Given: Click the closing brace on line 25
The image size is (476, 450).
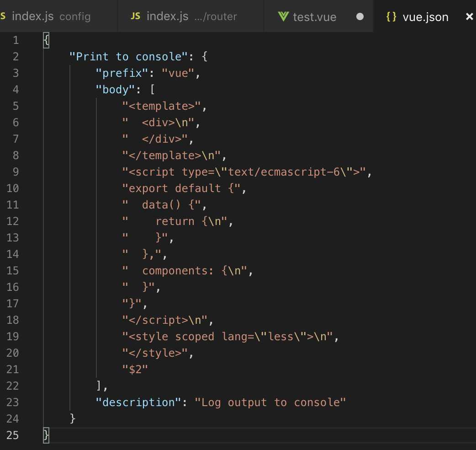Looking at the screenshot, I should point(46,435).
